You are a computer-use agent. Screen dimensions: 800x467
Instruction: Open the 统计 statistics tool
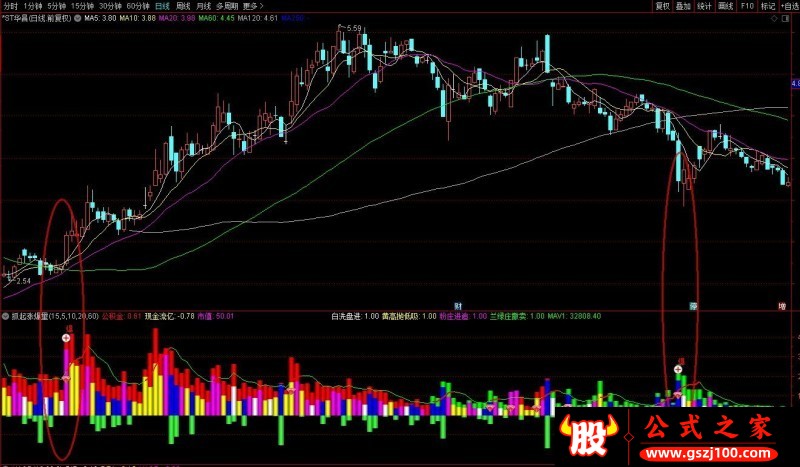pos(704,6)
